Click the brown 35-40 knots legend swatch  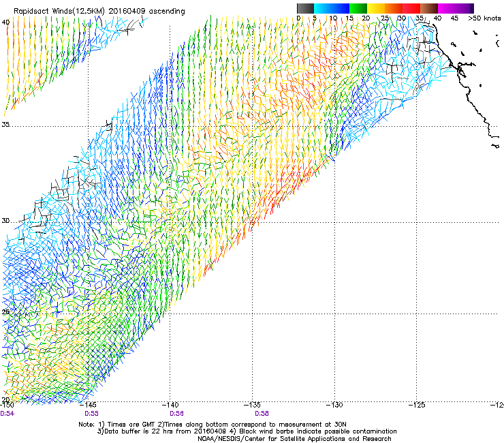click(429, 8)
